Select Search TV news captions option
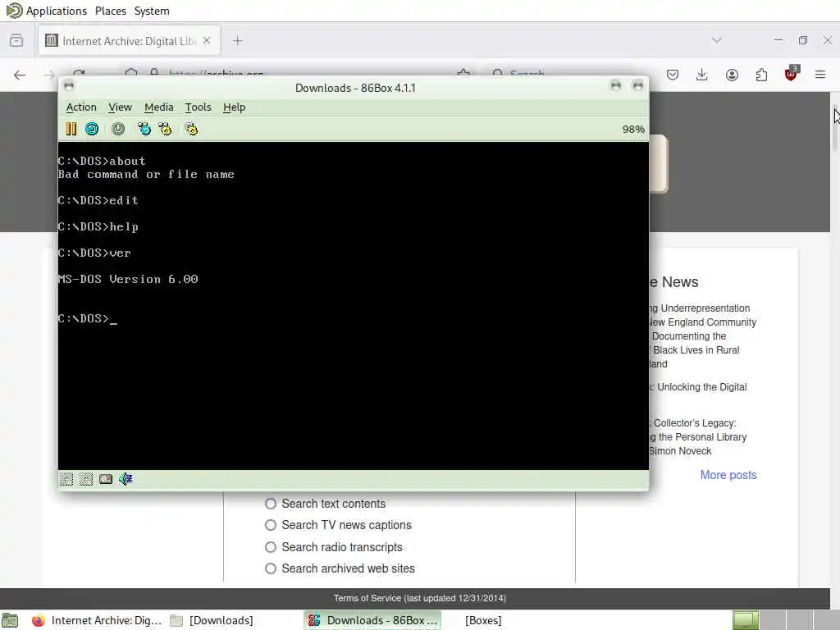 pos(271,526)
